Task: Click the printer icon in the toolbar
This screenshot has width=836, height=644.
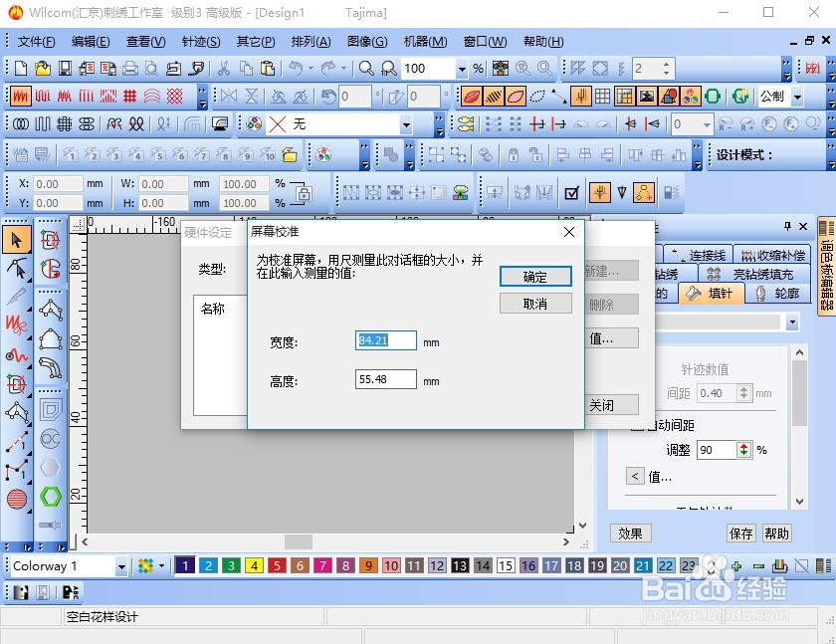Action: [129, 69]
